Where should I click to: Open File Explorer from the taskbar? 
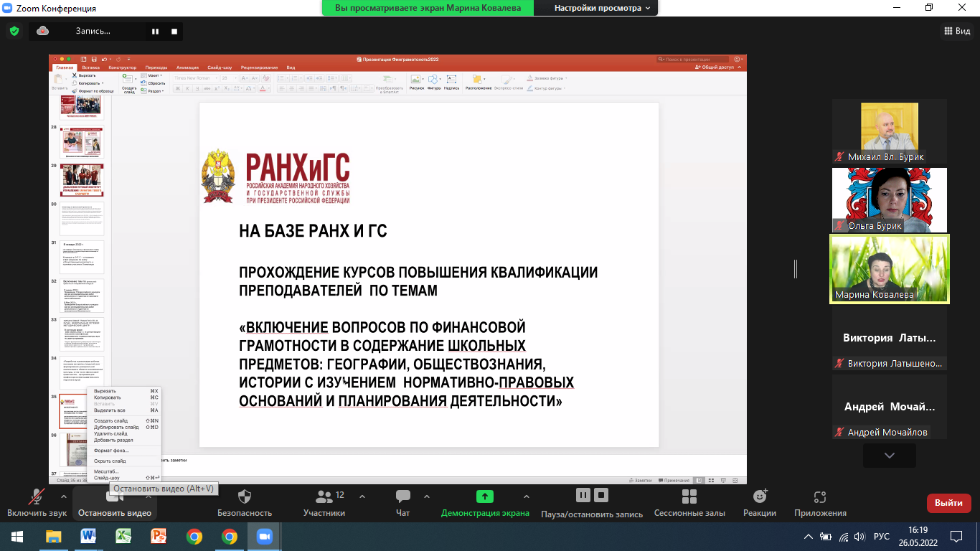pyautogui.click(x=54, y=536)
